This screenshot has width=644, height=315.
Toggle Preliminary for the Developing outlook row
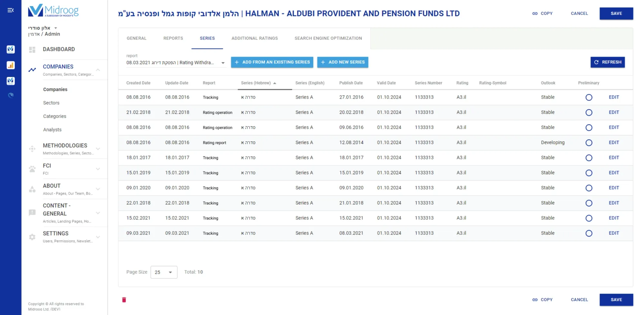tap(589, 143)
